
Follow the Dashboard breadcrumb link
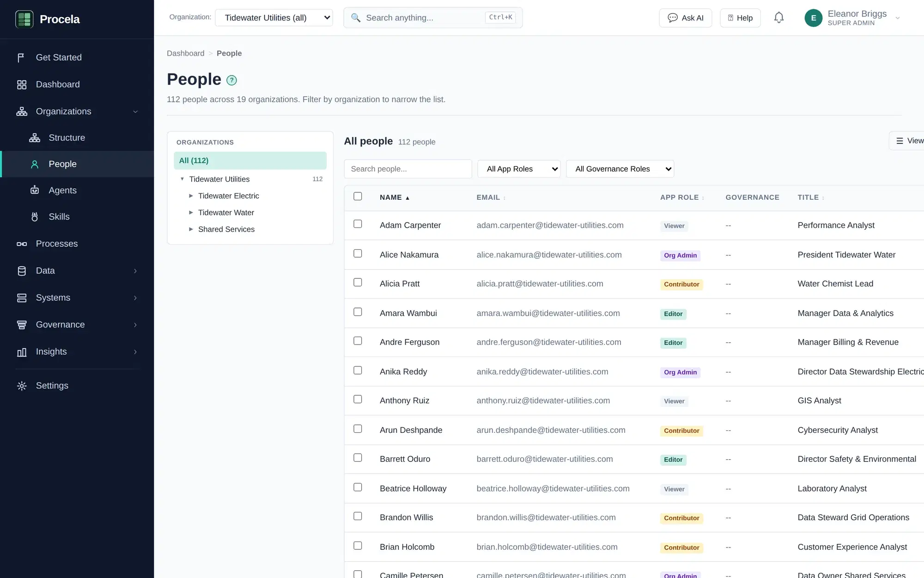tap(185, 53)
